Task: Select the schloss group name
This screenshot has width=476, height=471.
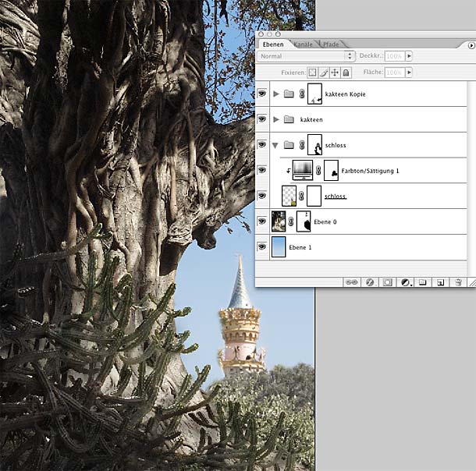Action: pos(336,145)
